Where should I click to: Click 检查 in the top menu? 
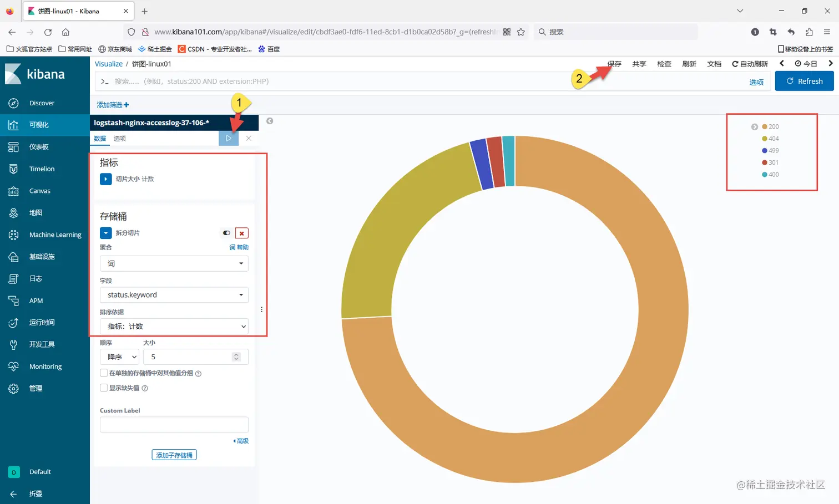(x=664, y=64)
